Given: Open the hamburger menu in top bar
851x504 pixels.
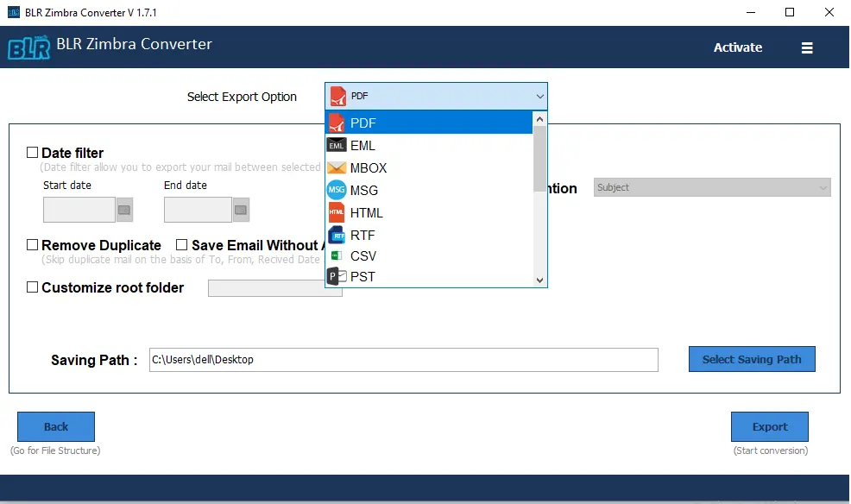Looking at the screenshot, I should pyautogui.click(x=807, y=47).
